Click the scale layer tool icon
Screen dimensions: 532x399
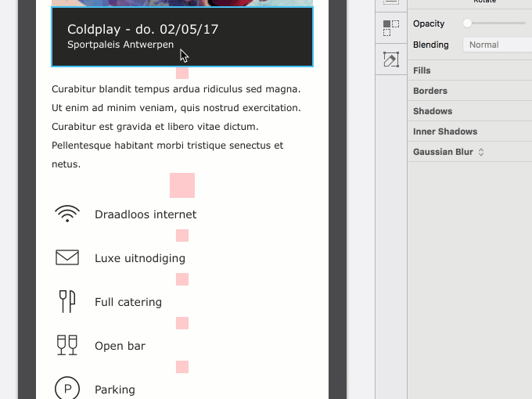point(391,28)
